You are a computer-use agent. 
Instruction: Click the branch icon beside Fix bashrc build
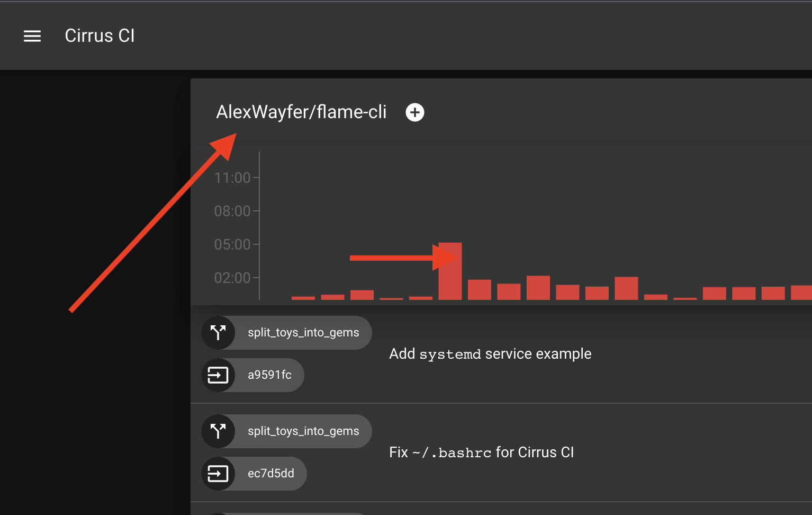tap(218, 431)
